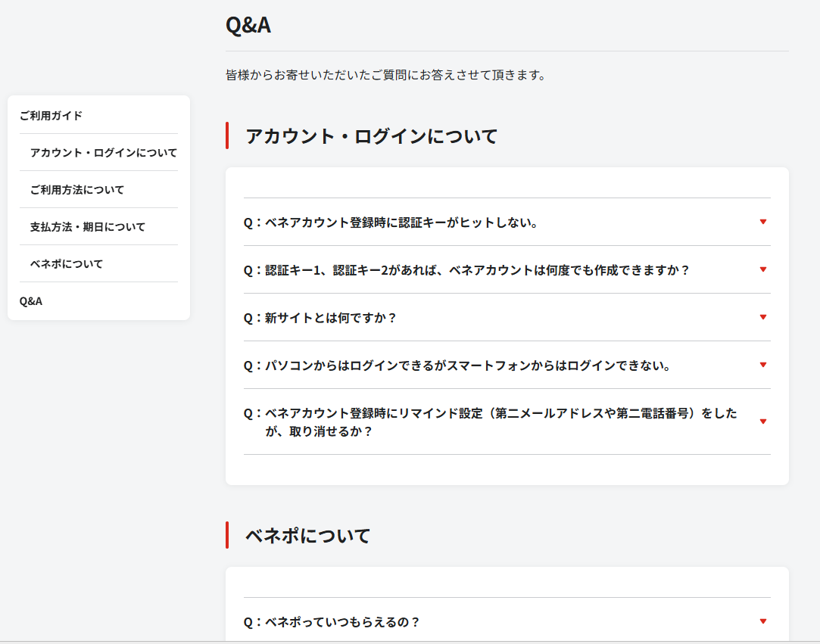Viewport: 820px width, 644px height.
Task: Click red arrow beside リマインド設定 question
Action: pyautogui.click(x=762, y=422)
